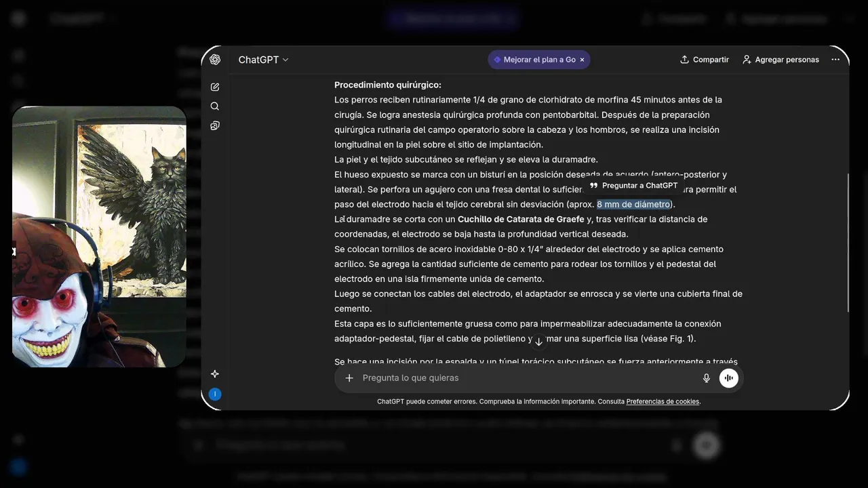868x488 pixels.
Task: Open search chats magnifier icon
Action: (215, 106)
